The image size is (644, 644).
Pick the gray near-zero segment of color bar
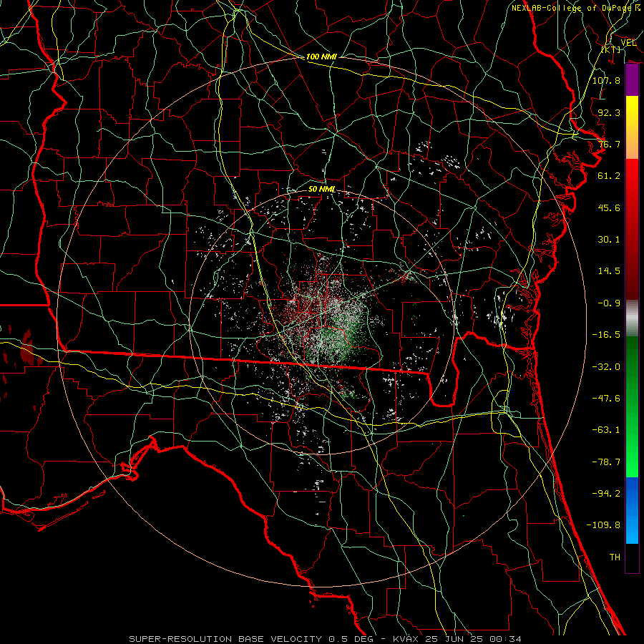tap(632, 318)
